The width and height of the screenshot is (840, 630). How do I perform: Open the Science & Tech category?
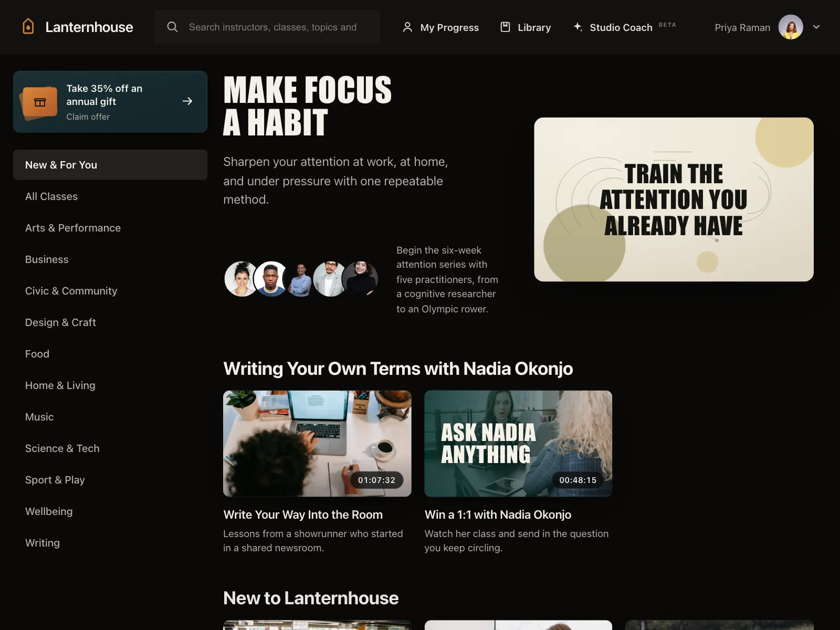(x=110, y=448)
